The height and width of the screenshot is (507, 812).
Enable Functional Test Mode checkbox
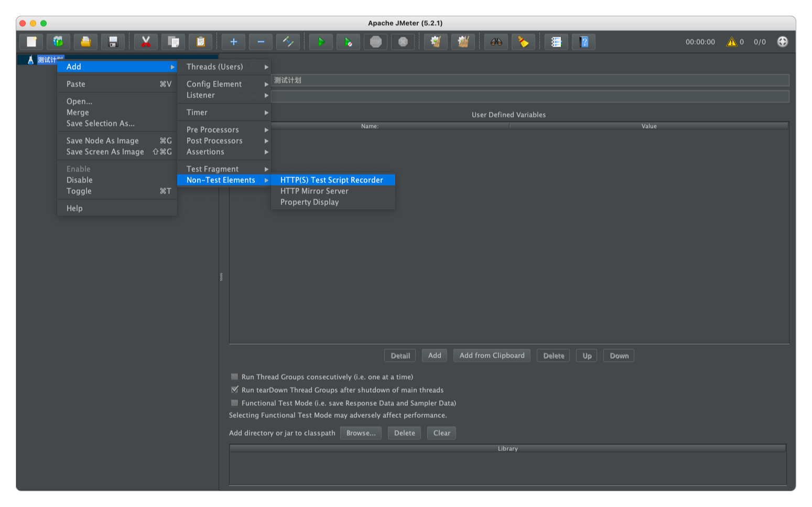235,403
